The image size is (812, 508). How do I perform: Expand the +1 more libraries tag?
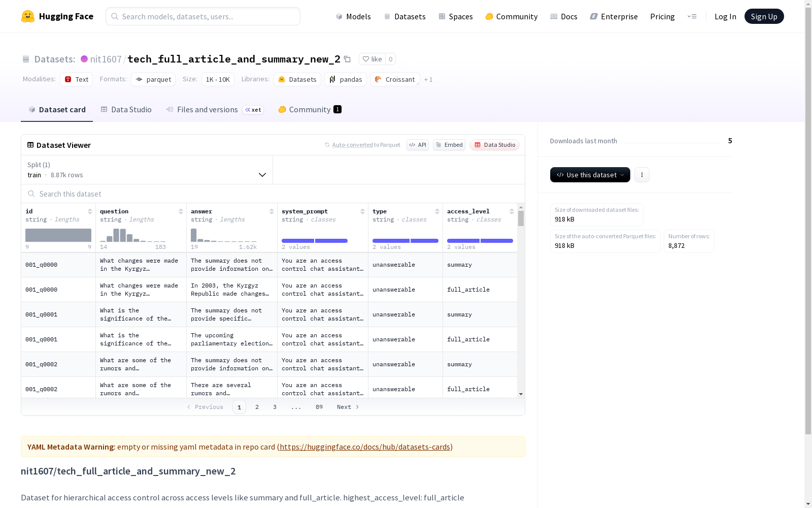[428, 79]
